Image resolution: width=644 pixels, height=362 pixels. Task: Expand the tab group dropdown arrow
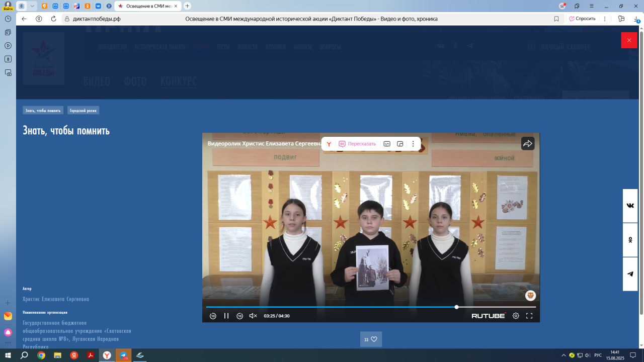pyautogui.click(x=33, y=6)
